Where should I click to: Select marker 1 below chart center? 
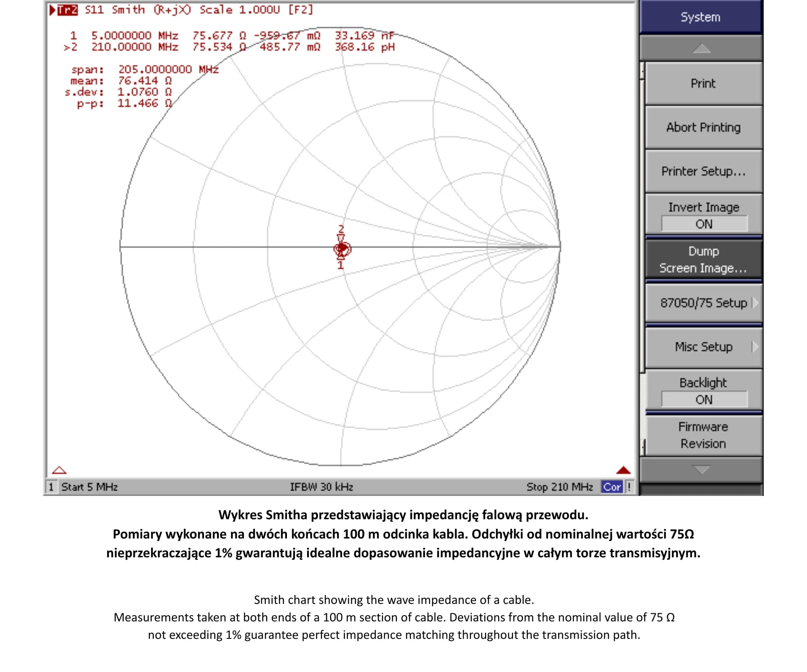(340, 265)
